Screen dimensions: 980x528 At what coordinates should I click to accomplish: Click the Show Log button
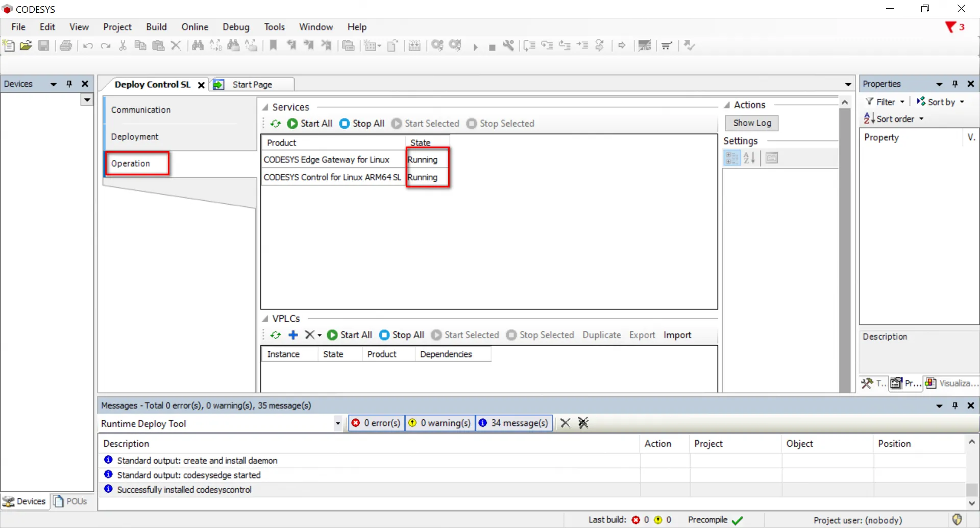[751, 123]
